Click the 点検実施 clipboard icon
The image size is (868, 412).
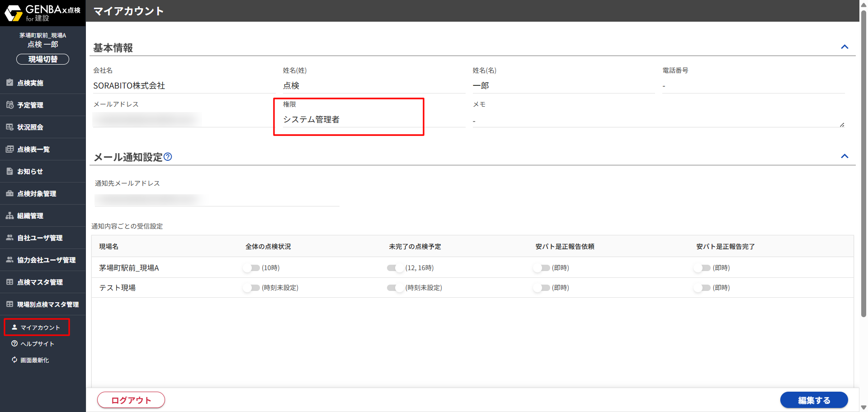point(9,83)
